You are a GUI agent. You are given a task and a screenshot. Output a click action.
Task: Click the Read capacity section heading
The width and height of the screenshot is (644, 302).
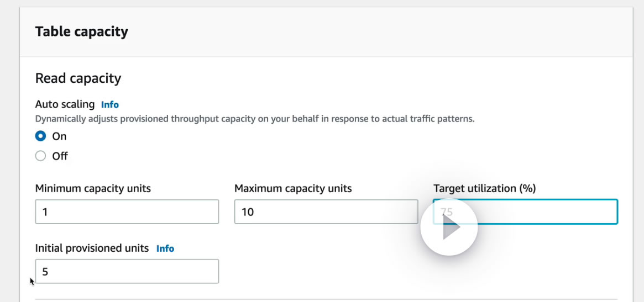click(x=78, y=78)
